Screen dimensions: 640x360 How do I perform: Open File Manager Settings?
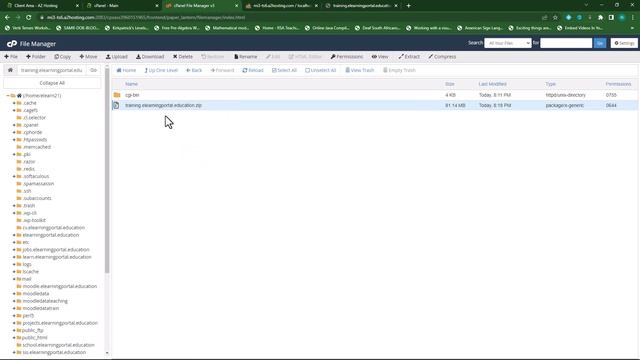[x=624, y=43]
